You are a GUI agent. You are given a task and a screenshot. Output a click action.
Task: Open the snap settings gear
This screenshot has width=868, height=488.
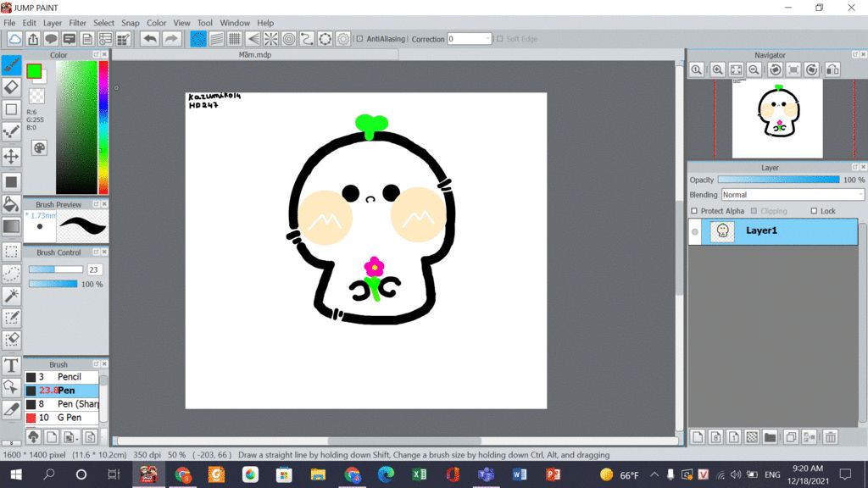[x=343, y=39]
